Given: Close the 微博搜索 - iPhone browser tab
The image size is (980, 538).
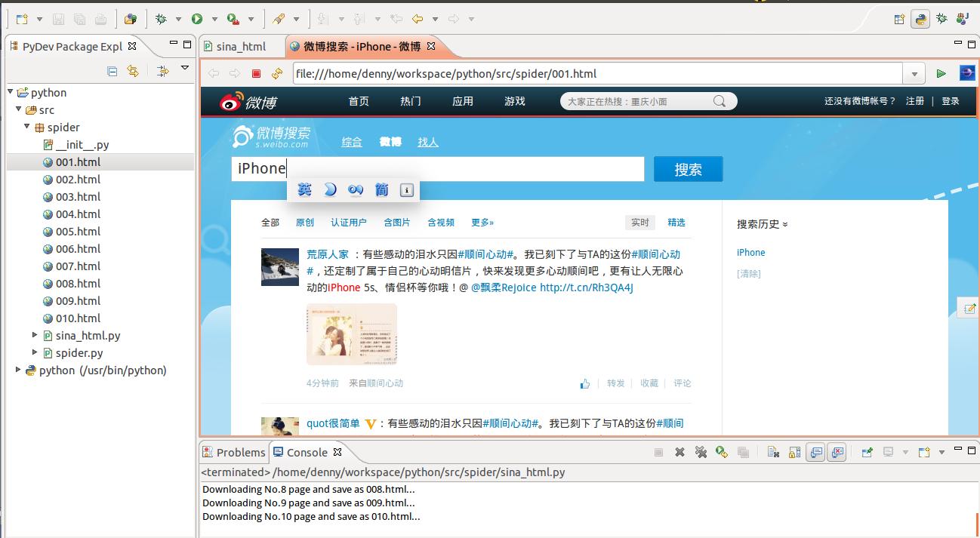Looking at the screenshot, I should pos(431,46).
